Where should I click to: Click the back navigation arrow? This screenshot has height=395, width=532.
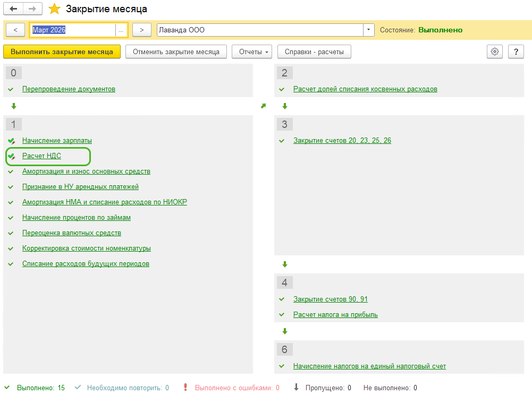coord(14,9)
